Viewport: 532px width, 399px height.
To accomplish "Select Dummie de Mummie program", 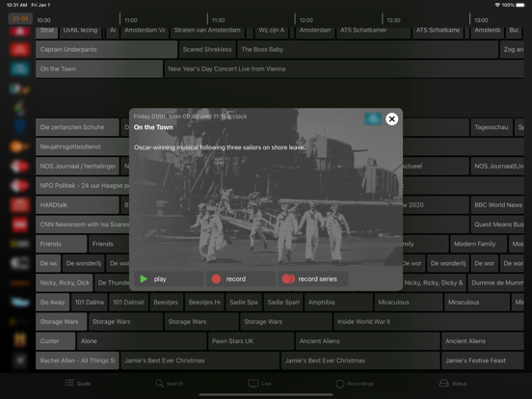I will click(496, 283).
